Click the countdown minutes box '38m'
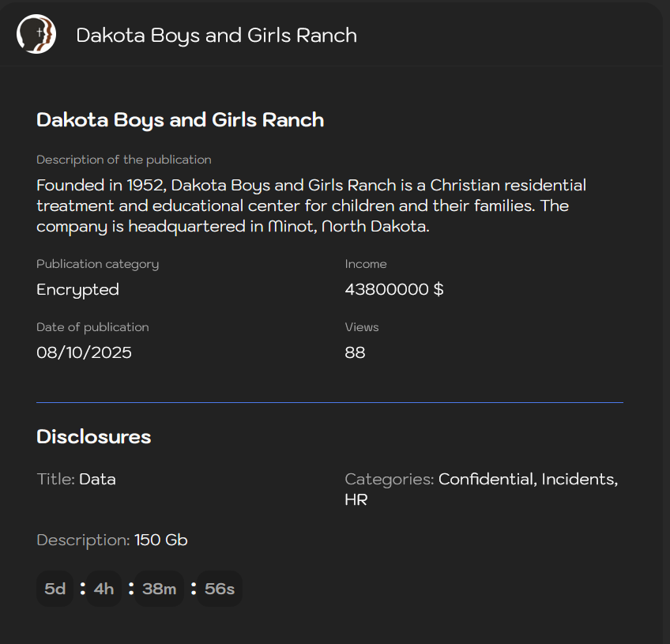670x644 pixels. (x=159, y=589)
